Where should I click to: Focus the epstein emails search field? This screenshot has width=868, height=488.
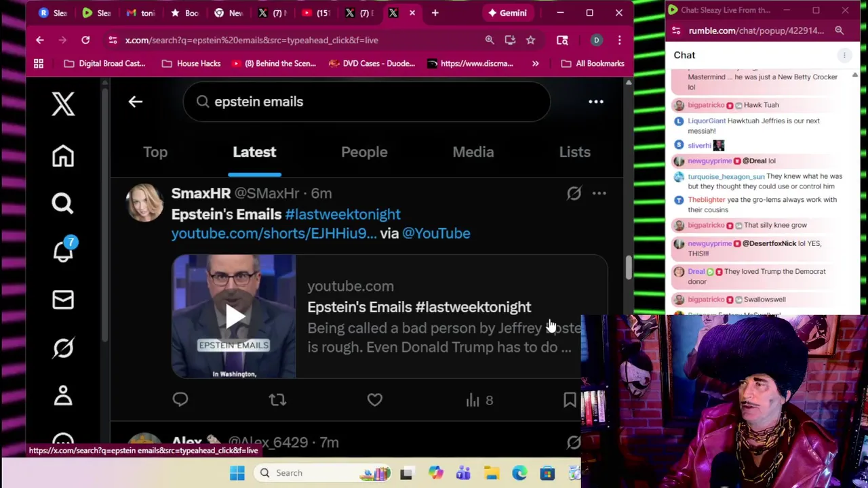point(367,102)
